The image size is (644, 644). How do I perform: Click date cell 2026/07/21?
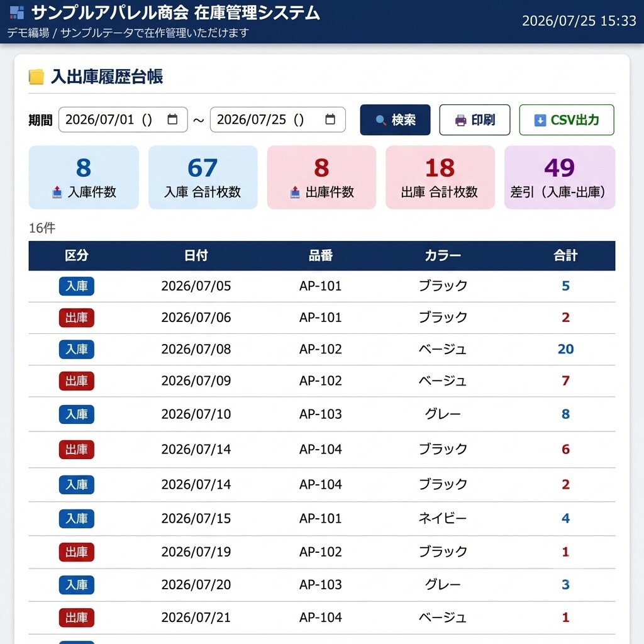pos(196,618)
